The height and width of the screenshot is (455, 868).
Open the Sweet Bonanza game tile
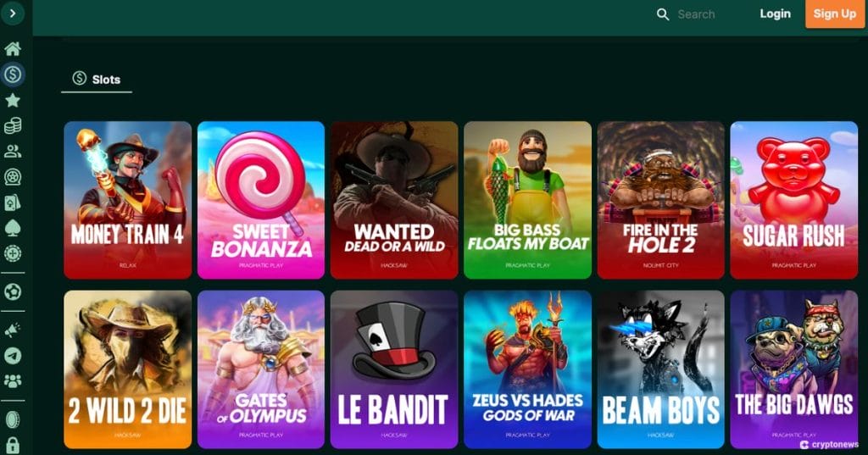tap(261, 200)
